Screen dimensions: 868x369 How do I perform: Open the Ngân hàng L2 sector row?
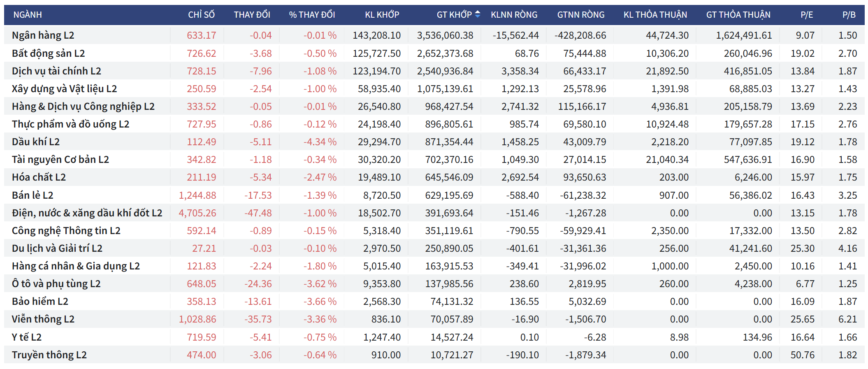pyautogui.click(x=43, y=35)
